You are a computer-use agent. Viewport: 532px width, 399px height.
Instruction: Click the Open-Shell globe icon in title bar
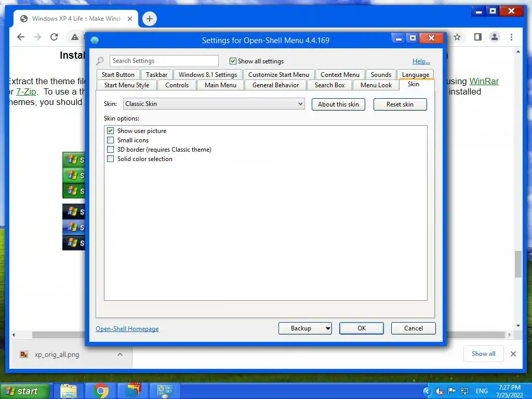pos(95,40)
